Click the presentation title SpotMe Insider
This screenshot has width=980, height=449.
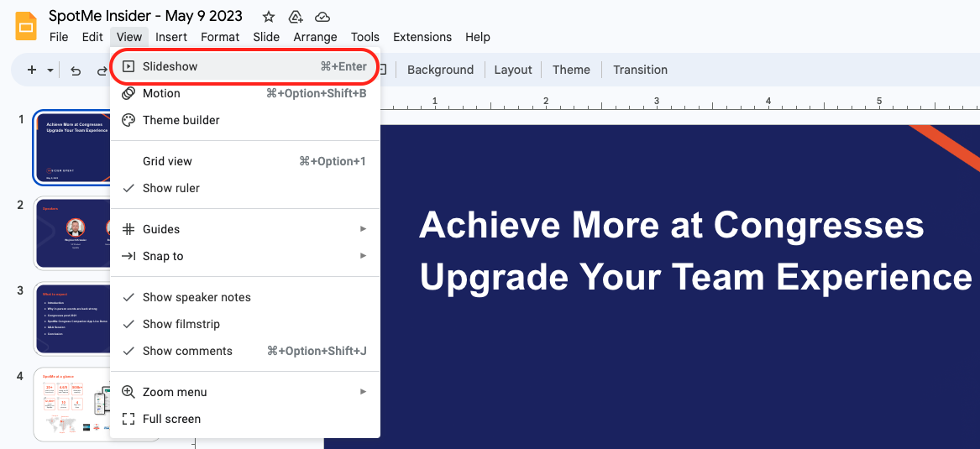(145, 16)
